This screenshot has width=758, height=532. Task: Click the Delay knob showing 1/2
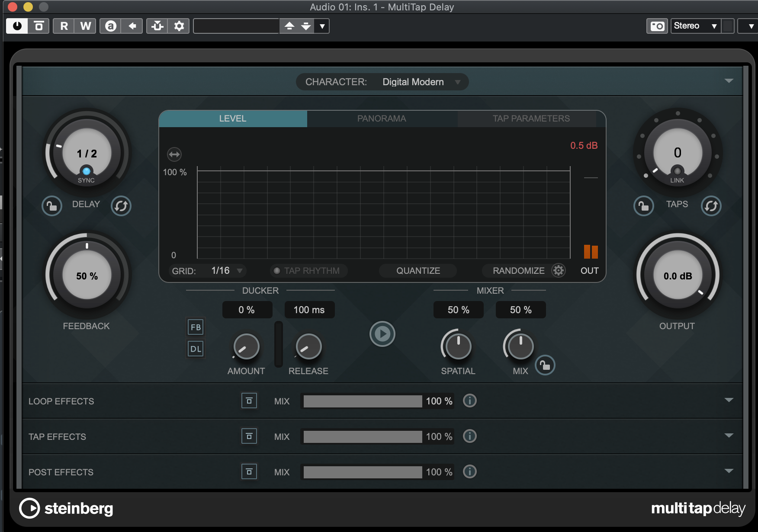[87, 153]
